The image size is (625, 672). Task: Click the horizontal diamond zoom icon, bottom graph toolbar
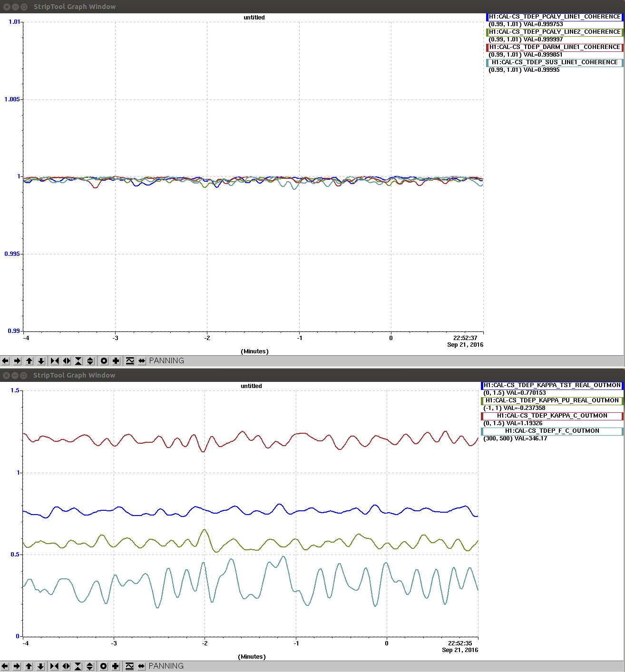tap(66, 666)
